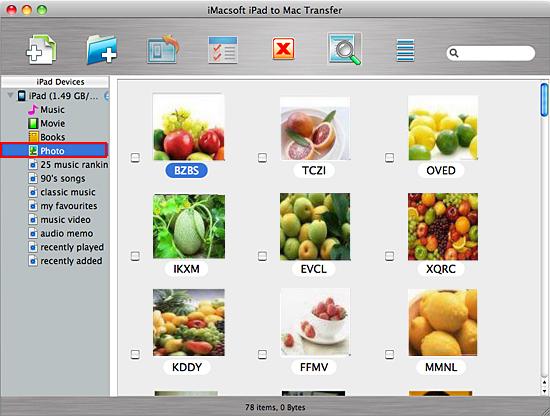Tick the EVCL photo checkbox

coord(262,256)
